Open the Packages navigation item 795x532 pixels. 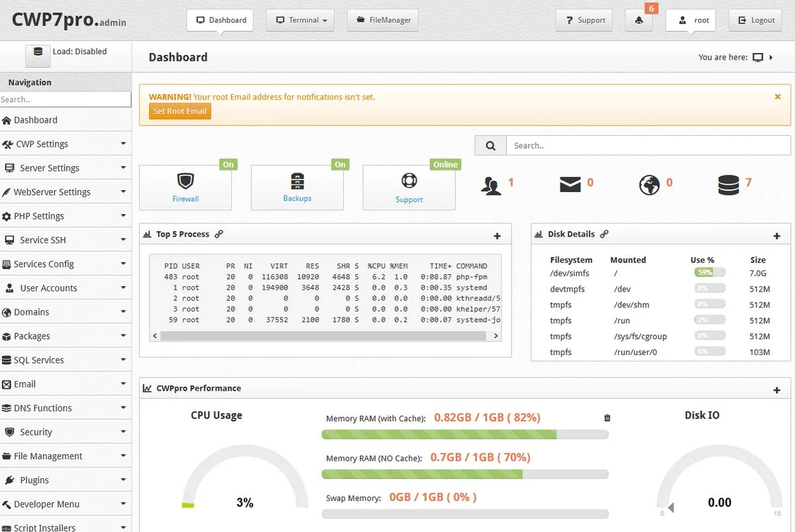coord(66,336)
